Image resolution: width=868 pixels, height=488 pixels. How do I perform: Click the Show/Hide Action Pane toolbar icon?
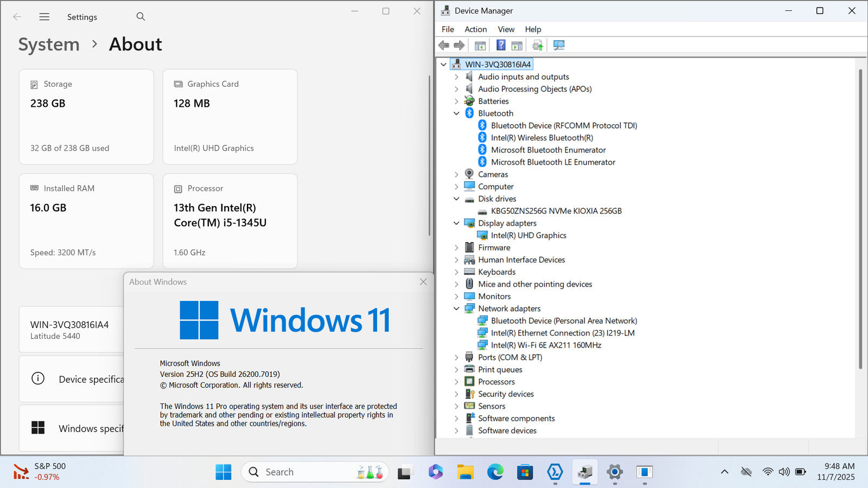(x=517, y=46)
